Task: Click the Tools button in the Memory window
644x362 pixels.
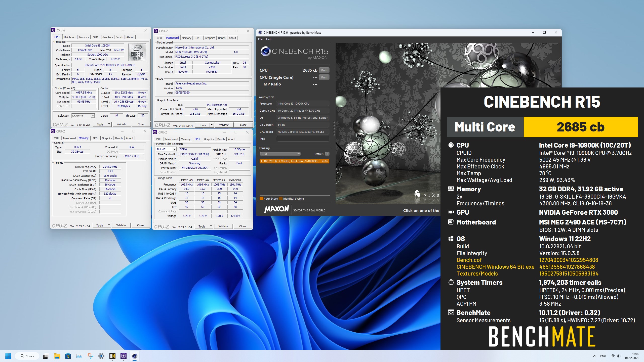Action: coord(100,225)
